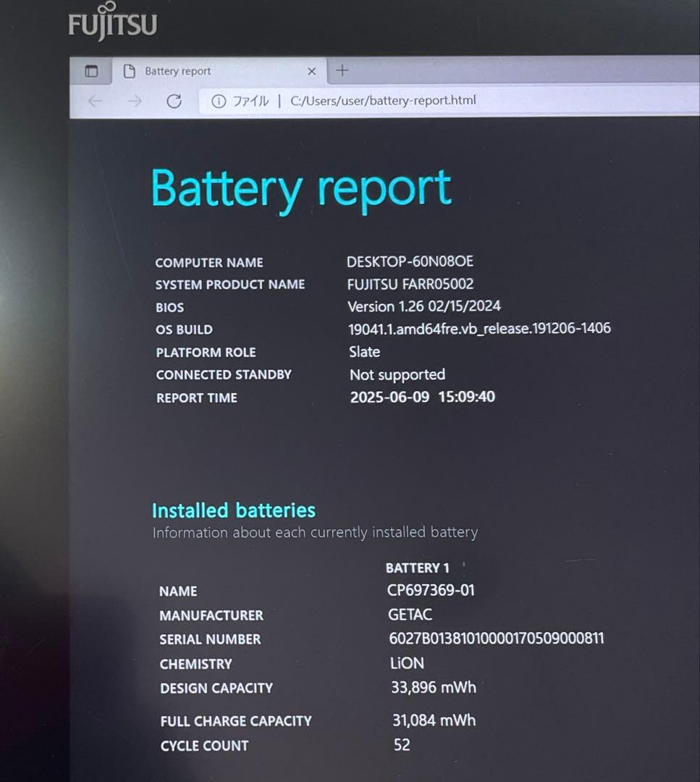
Task: Click the SYSTEM PRODUCT NAME label
Action: click(x=230, y=285)
